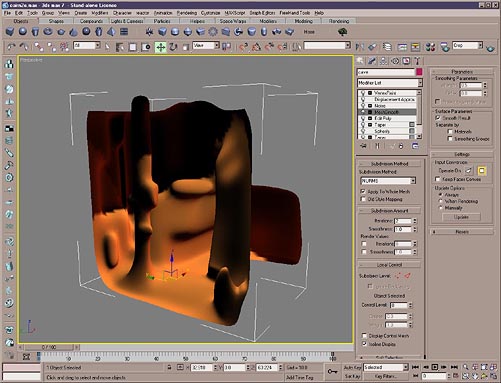This screenshot has height=383, width=501.
Task: Create a Sphere primitive from toolbar
Action: tap(23, 32)
